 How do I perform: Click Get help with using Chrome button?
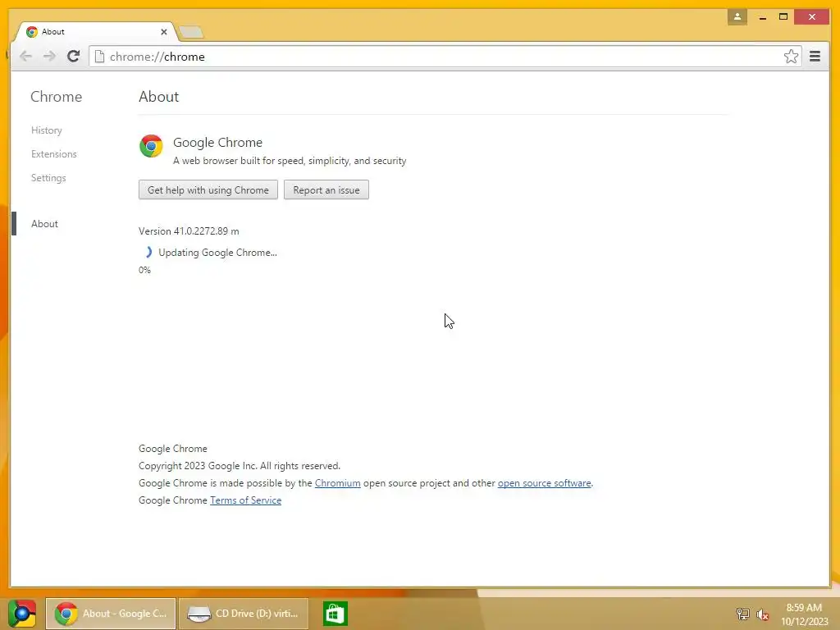(x=208, y=189)
